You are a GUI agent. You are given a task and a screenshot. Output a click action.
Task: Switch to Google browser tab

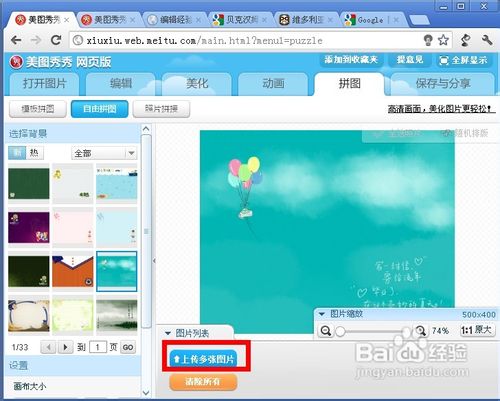[371, 20]
